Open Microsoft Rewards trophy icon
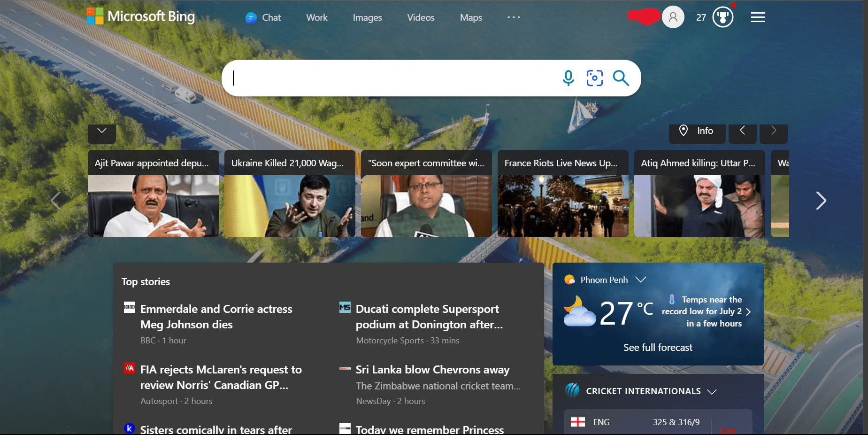Screen dimensions: 868x435 [x=723, y=17]
